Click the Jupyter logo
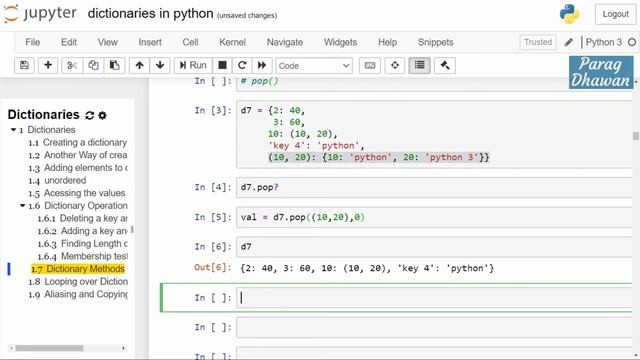Screen dimensions: 640x360 pyautogui.click(x=40, y=13)
